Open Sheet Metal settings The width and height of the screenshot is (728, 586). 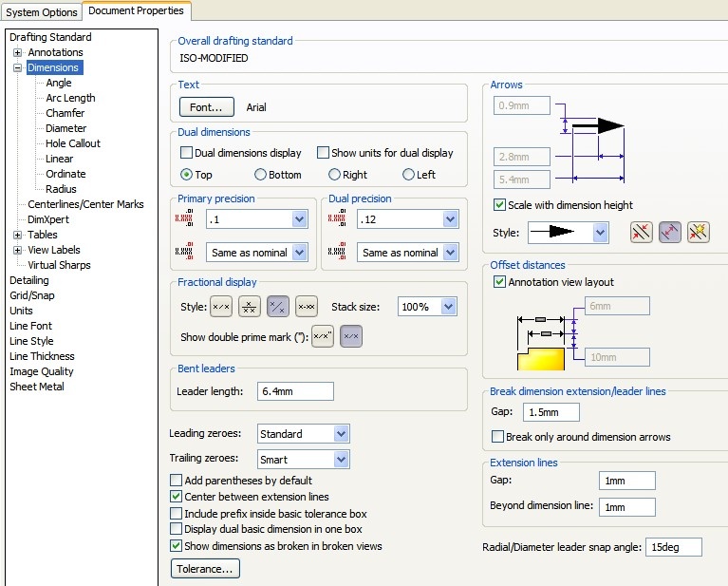coord(37,387)
